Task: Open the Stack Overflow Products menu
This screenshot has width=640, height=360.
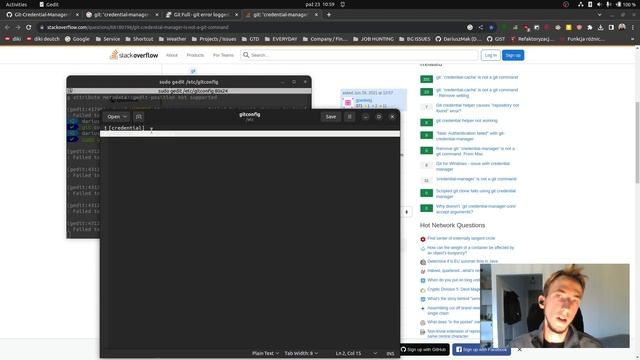Action: pos(195,55)
